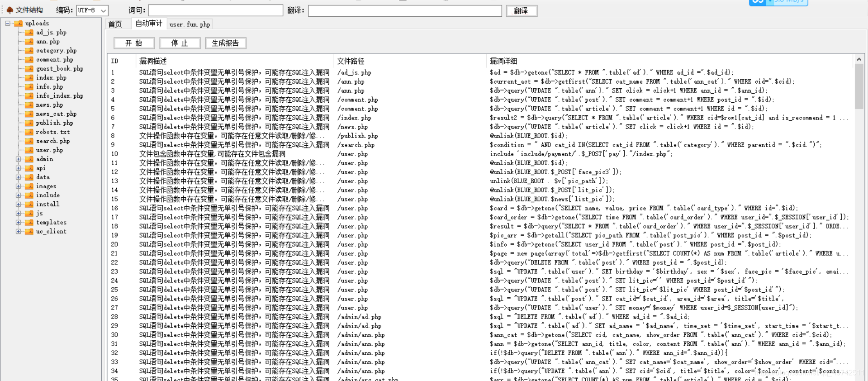The image size is (868, 381).
Task: Click the 停止 button
Action: 180,43
